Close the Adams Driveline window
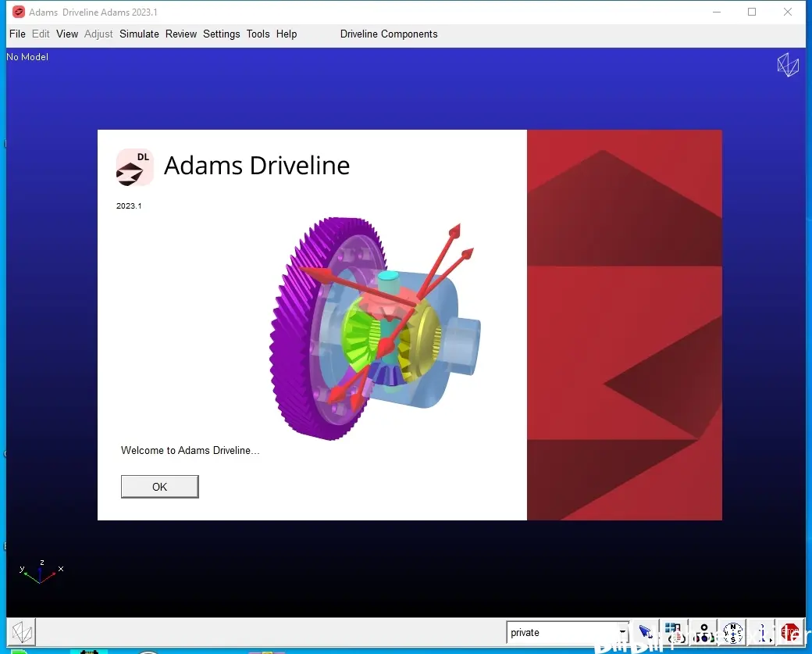Viewport: 812px width, 654px height. 788,12
